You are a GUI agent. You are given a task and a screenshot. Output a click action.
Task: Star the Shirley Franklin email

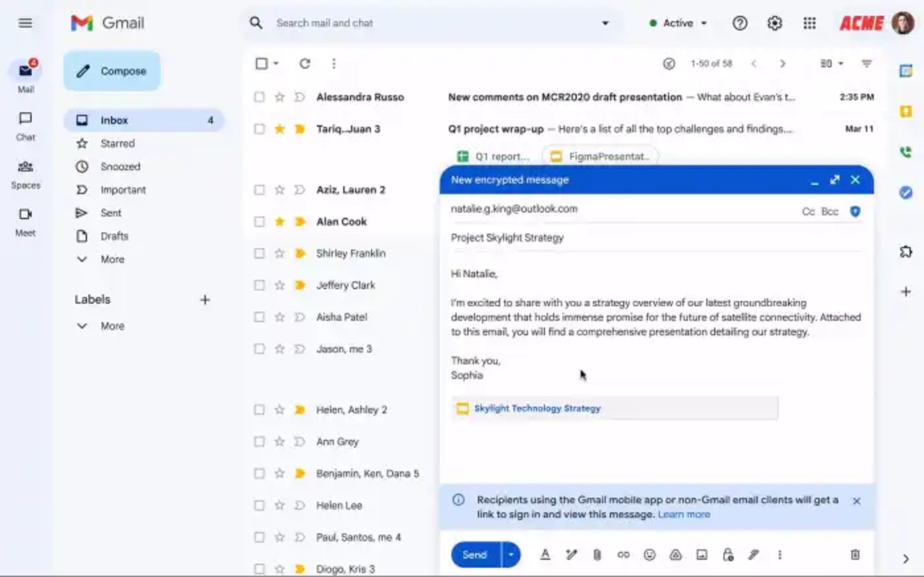coord(279,254)
